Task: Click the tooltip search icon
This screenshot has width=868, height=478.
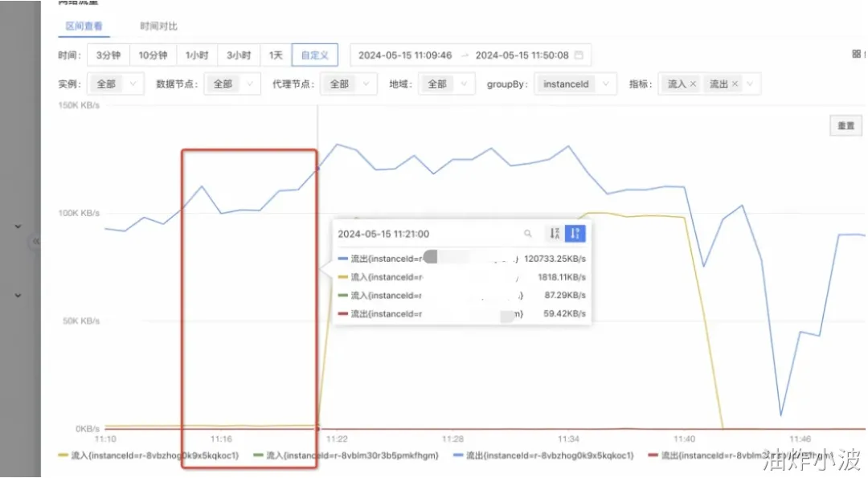Action: coord(527,234)
